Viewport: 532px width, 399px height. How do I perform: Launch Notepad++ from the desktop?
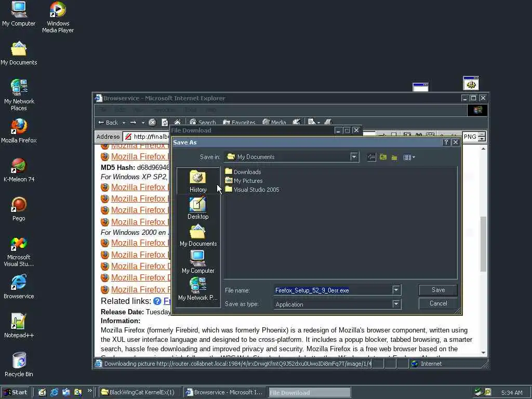coord(19,326)
